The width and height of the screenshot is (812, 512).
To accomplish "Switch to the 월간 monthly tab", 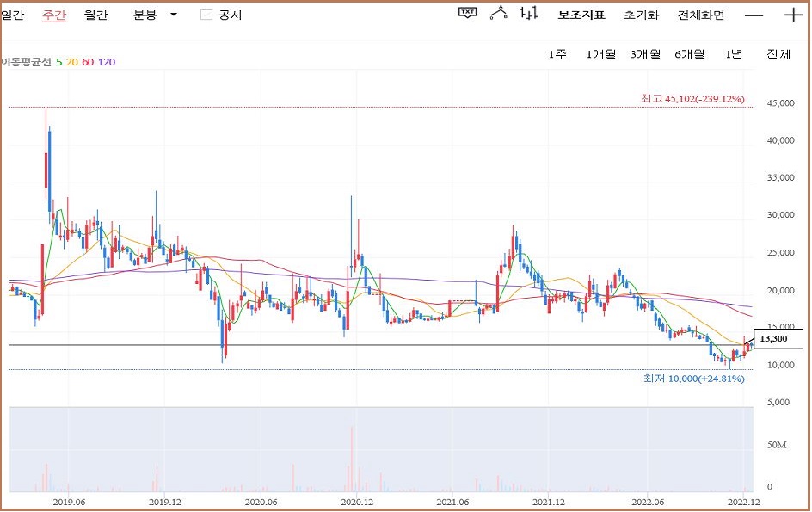I will point(96,15).
